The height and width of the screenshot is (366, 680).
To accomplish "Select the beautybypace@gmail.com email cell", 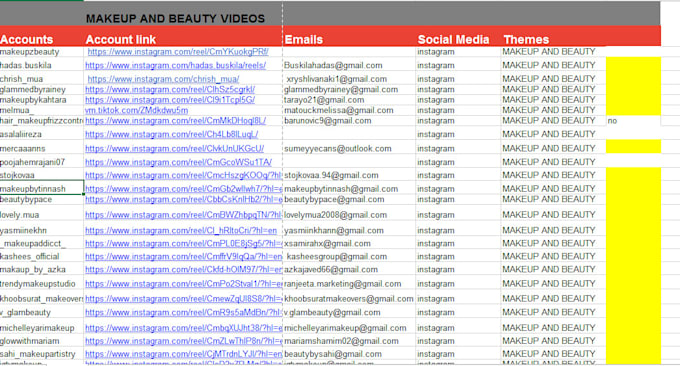I will pos(349,199).
